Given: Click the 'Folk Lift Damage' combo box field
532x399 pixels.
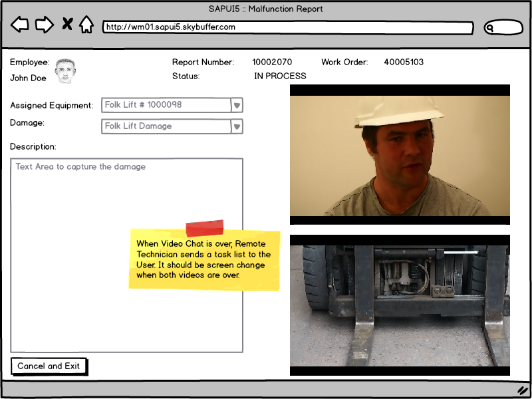Looking at the screenshot, I should point(166,126).
